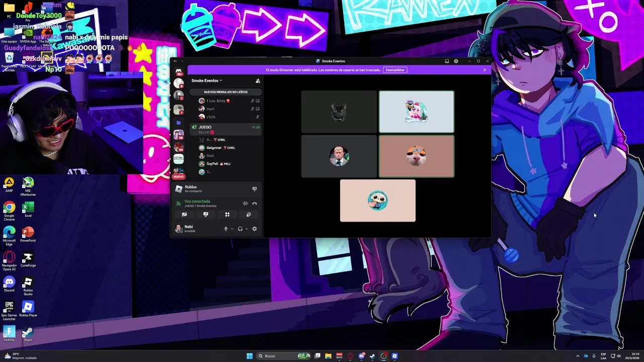Dismiss the streamer mode banner

485,70
